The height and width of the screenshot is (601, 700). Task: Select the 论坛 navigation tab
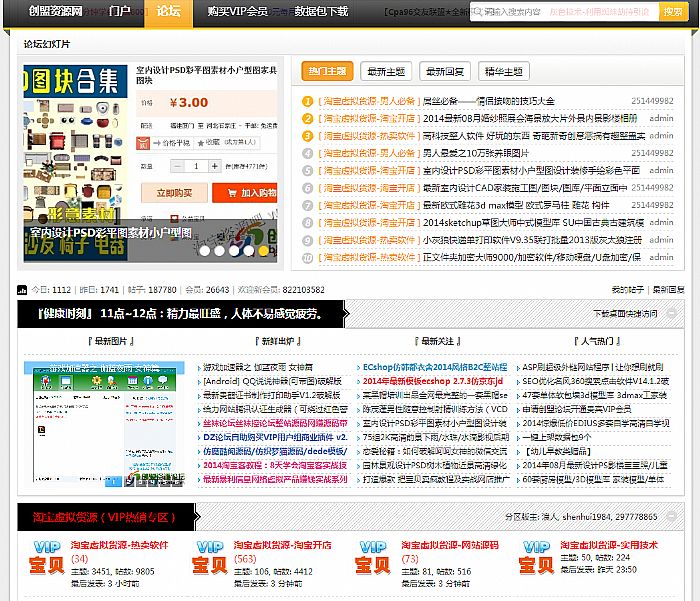tap(168, 11)
